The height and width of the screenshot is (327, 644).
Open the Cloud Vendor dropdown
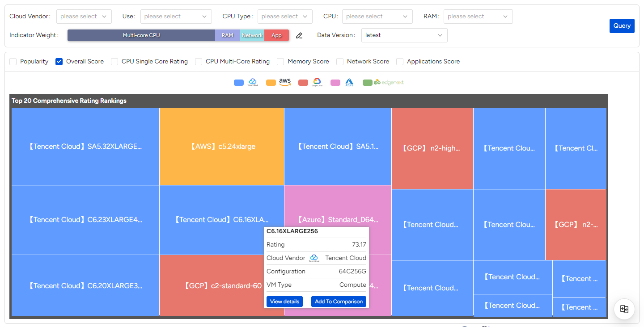(84, 17)
